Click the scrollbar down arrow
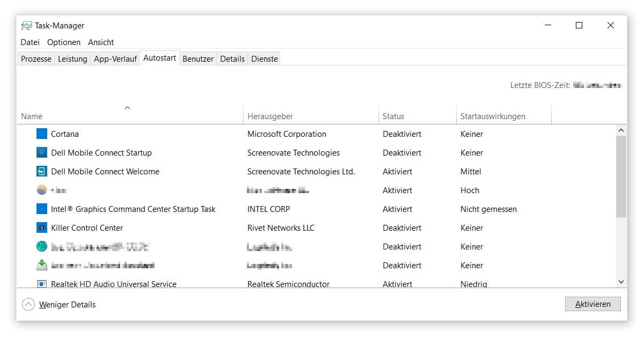The height and width of the screenshot is (338, 644). click(621, 282)
